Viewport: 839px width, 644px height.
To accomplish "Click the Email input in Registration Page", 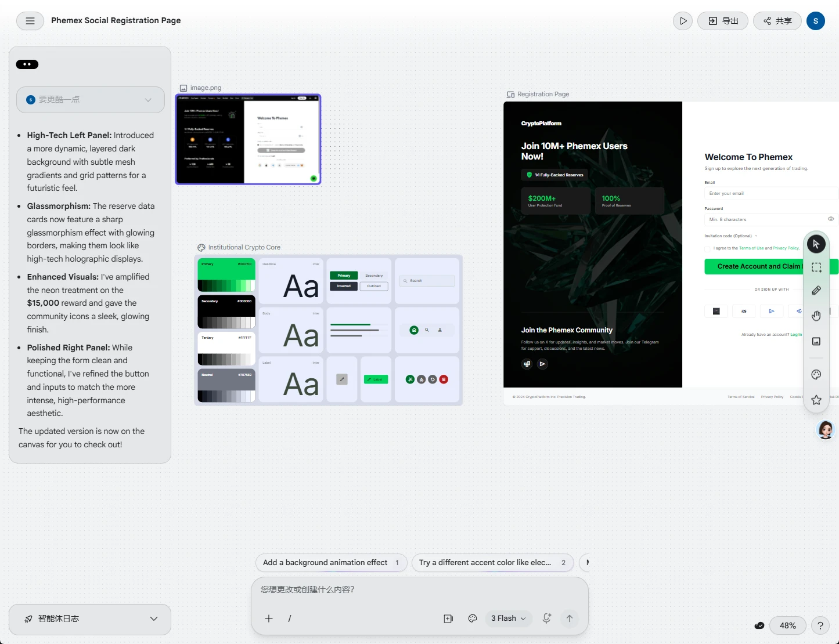I will pyautogui.click(x=771, y=194).
